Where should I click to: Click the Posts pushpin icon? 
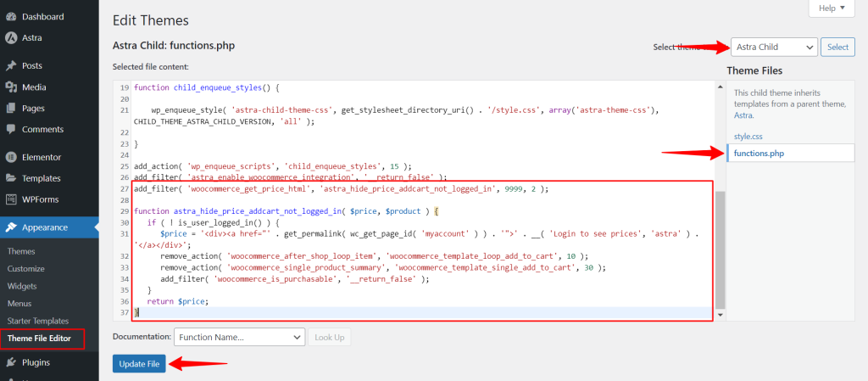[x=10, y=66]
